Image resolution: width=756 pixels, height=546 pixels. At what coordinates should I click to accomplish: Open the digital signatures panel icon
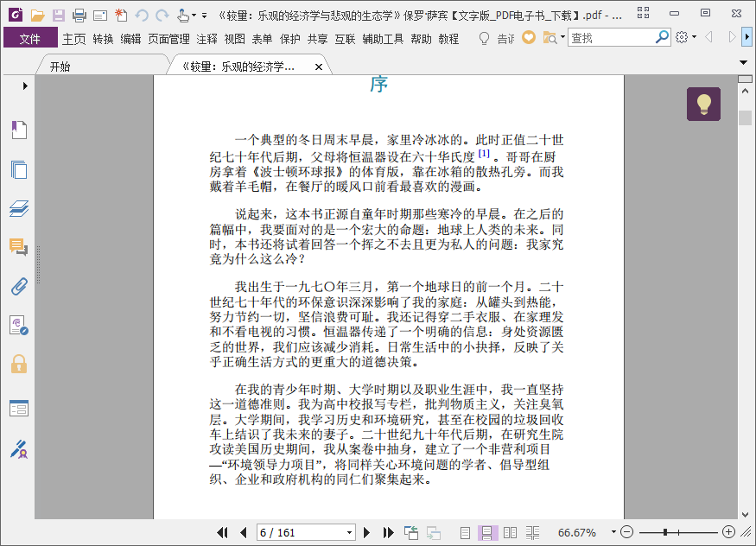[x=19, y=326]
